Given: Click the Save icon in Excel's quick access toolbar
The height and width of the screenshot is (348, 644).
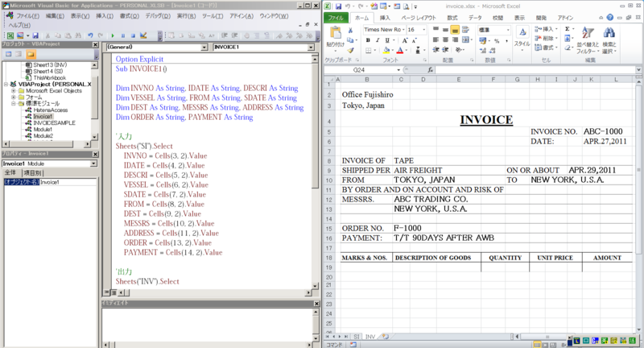Looking at the screenshot, I should coord(338,6).
